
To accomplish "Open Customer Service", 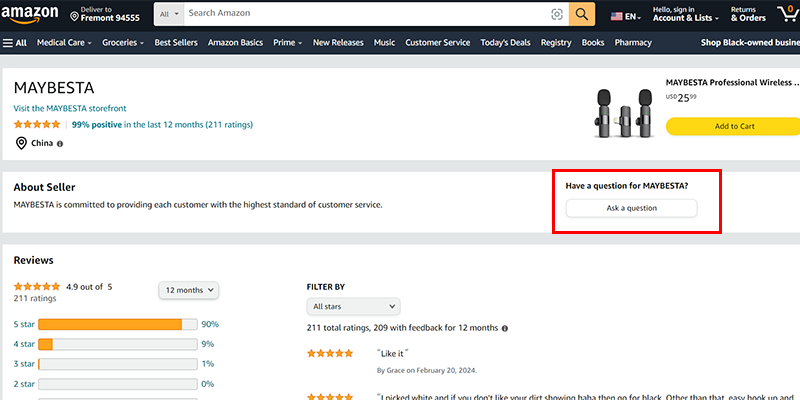I will coord(438,43).
